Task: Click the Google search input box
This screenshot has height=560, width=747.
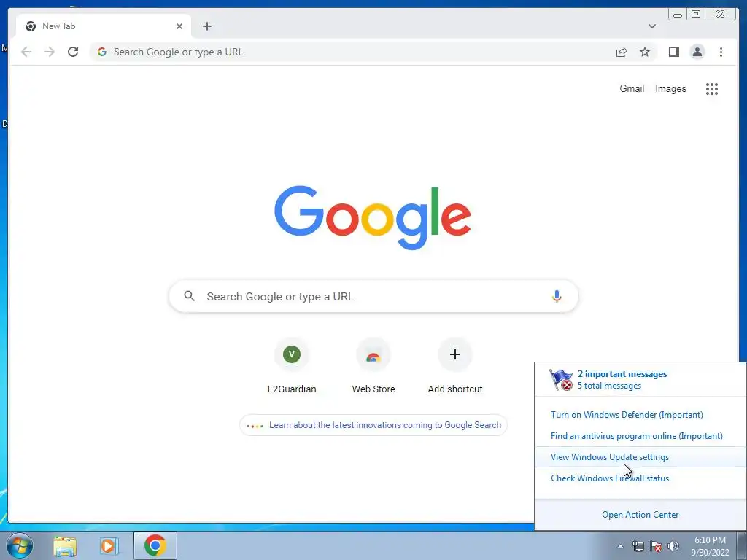Action: point(373,296)
